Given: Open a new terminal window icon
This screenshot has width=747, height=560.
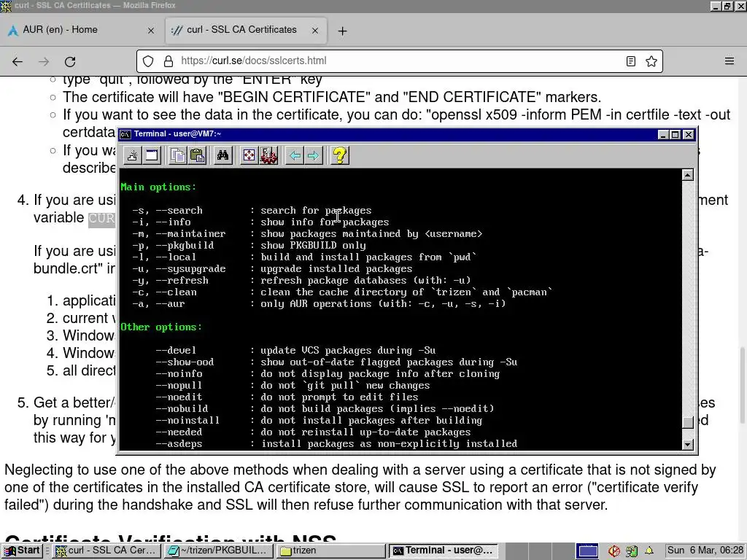Looking at the screenshot, I should point(152,155).
